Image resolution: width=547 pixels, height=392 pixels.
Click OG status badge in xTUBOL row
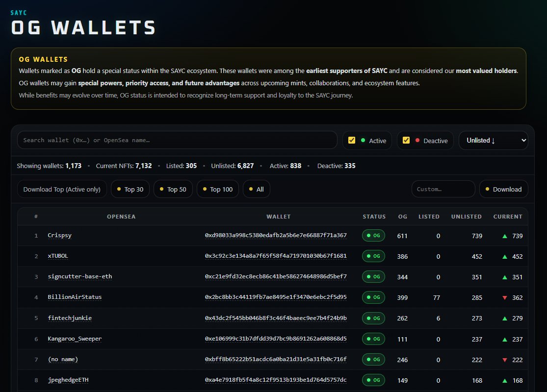point(374,256)
